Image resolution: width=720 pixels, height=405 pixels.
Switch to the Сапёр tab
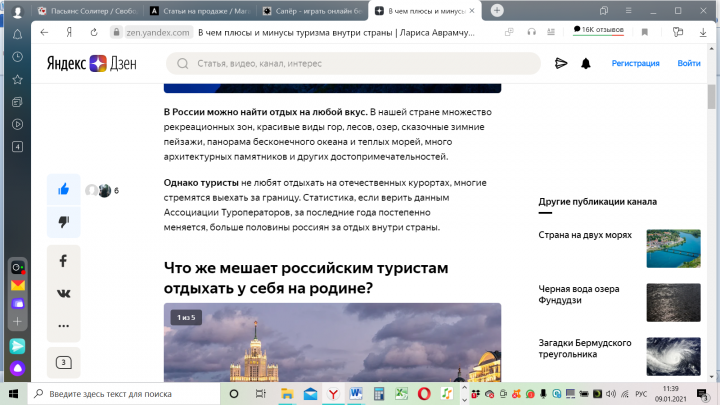click(x=312, y=11)
